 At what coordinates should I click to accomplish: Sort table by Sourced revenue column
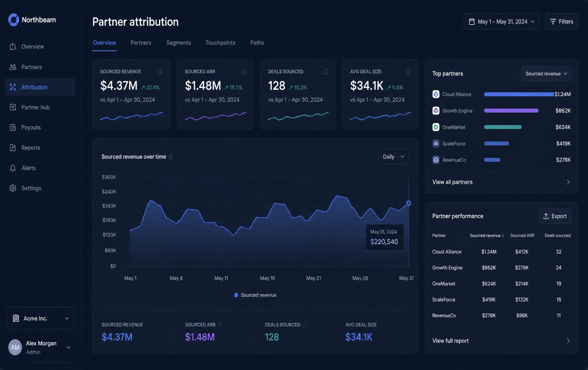click(x=487, y=236)
